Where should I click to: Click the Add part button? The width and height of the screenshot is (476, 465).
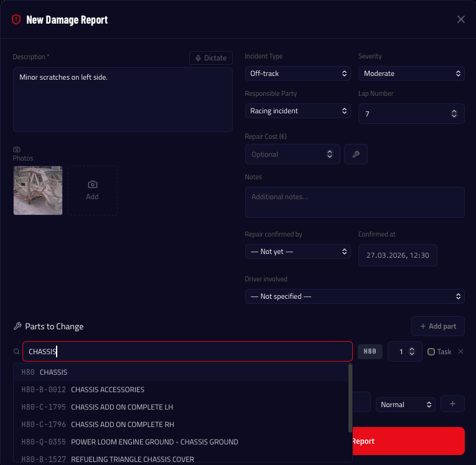pos(437,326)
